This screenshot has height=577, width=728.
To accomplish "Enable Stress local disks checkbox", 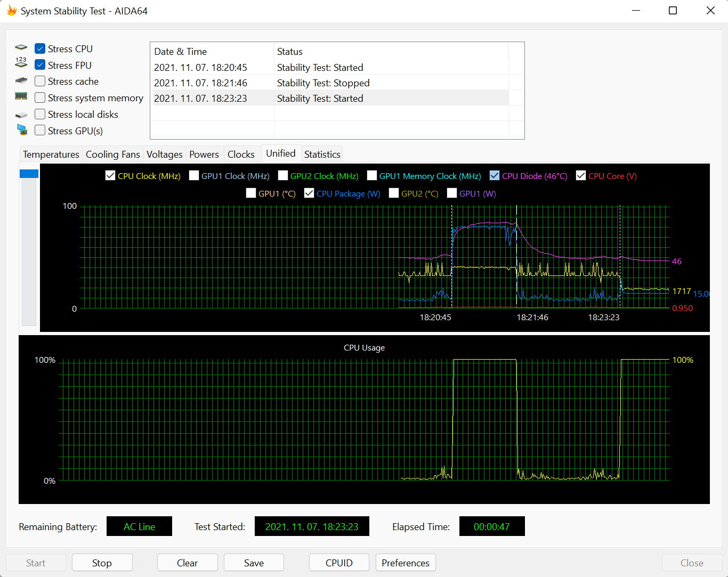I will pyautogui.click(x=40, y=114).
